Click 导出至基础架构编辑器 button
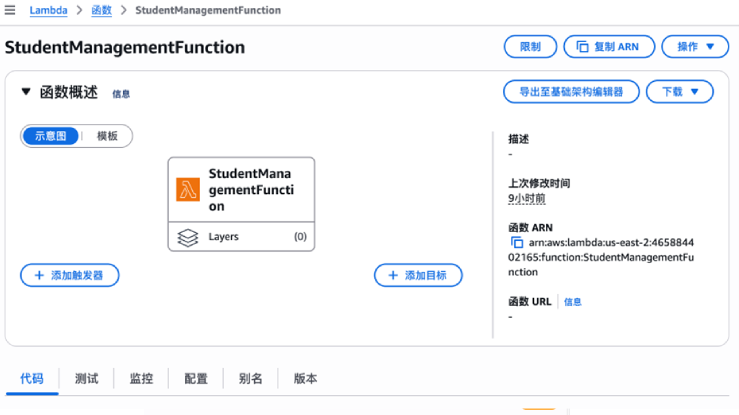This screenshot has width=739, height=415. click(570, 92)
